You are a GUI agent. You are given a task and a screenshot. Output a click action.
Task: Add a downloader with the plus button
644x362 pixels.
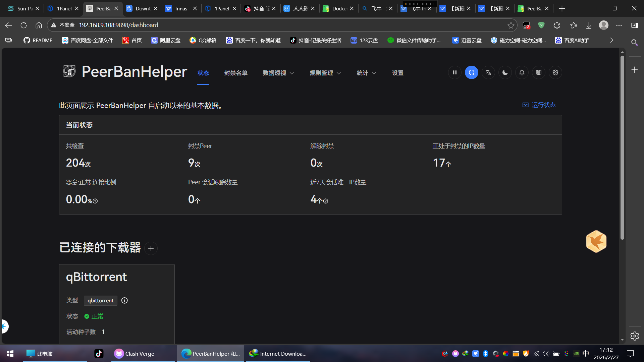pos(151,248)
